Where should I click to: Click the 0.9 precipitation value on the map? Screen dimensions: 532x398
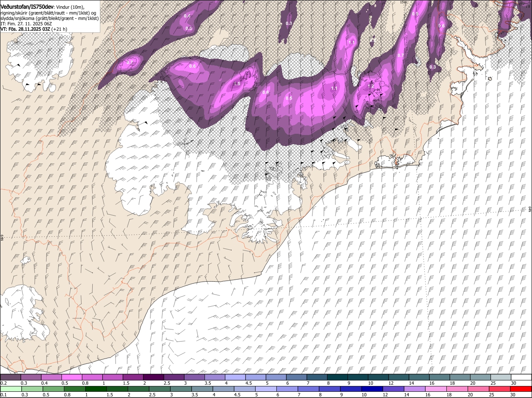pos(415,14)
